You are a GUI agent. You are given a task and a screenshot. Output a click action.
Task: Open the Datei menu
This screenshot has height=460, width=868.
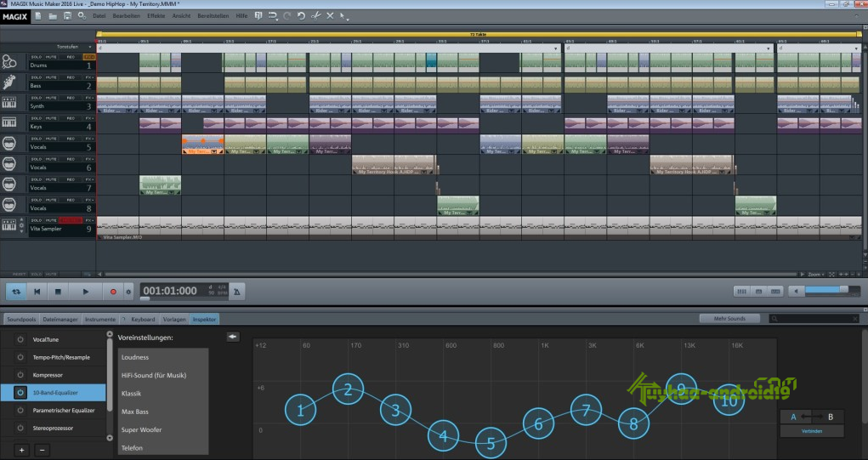pyautogui.click(x=99, y=16)
